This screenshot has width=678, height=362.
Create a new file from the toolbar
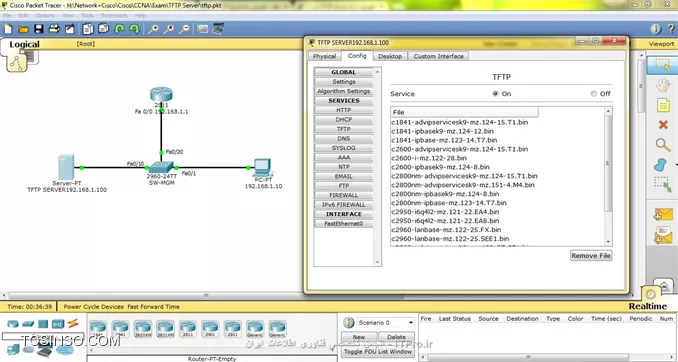(8, 29)
